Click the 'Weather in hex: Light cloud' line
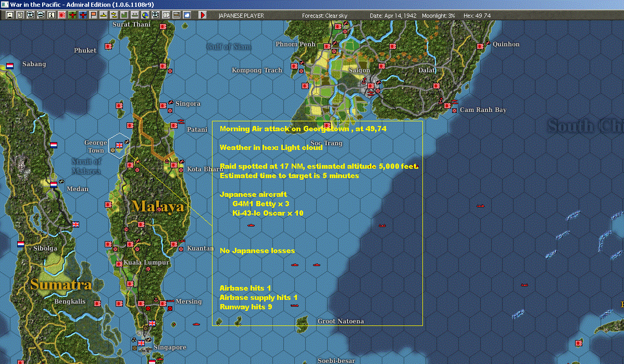 pyautogui.click(x=271, y=147)
